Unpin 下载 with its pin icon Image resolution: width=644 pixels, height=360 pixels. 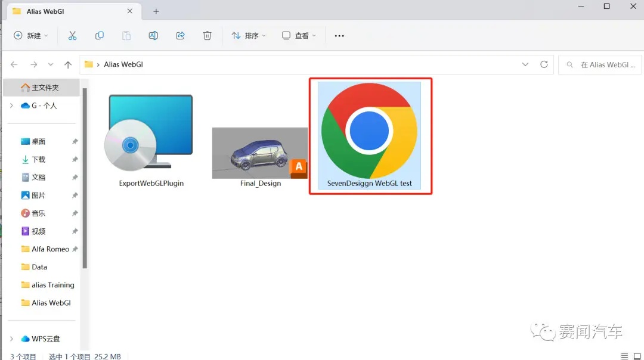click(x=75, y=159)
